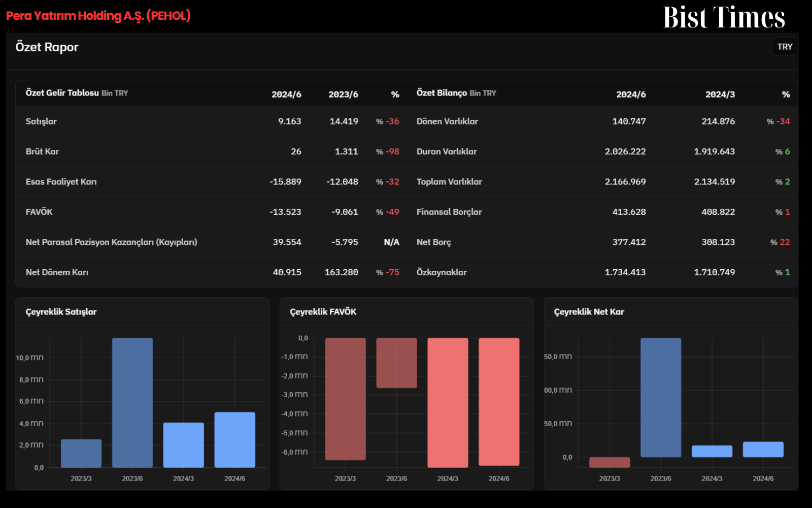Click the 2024/3 column header in balance table
Image resolution: width=812 pixels, height=508 pixels.
720,94
